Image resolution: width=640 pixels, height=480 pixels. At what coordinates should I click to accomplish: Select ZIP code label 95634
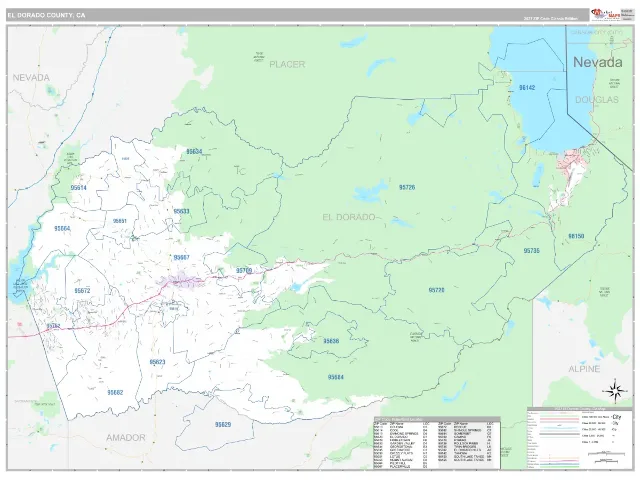point(194,151)
